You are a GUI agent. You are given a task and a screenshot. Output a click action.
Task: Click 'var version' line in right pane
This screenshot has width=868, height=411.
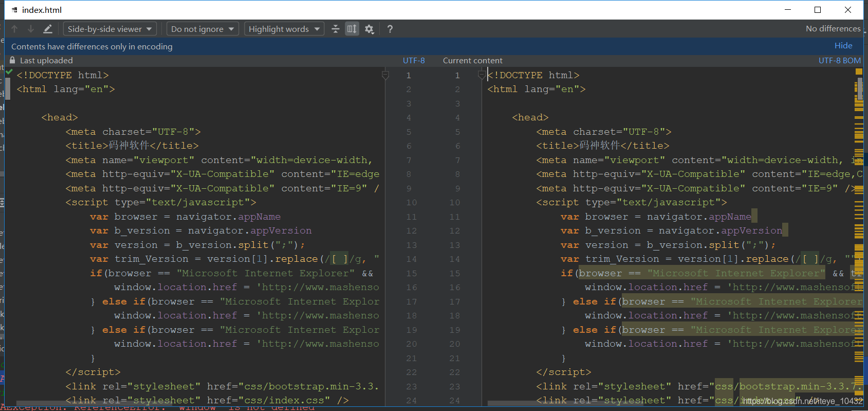(669, 245)
